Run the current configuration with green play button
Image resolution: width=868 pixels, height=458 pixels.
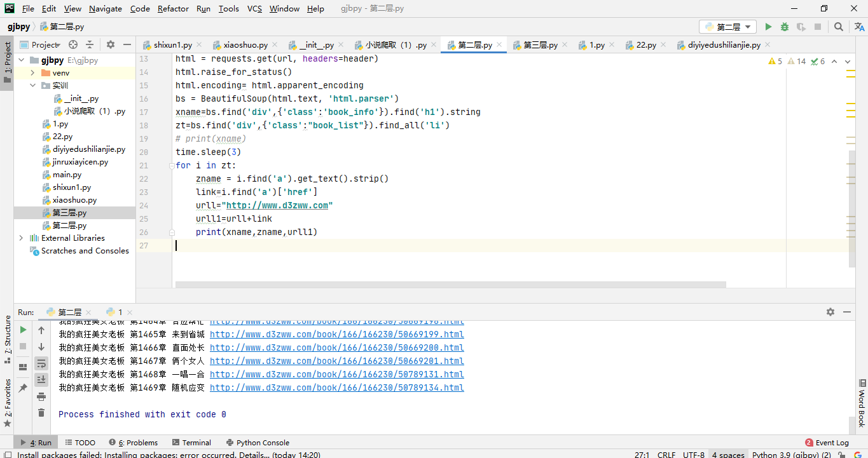(x=768, y=27)
